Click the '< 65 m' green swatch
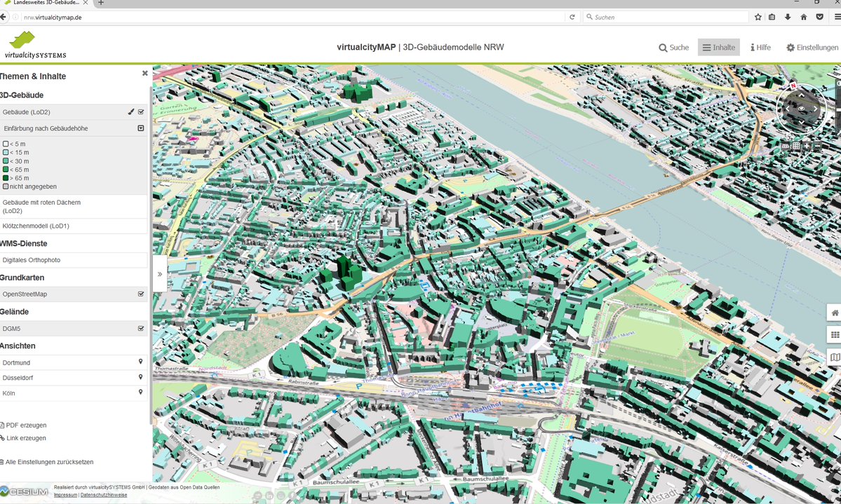Image resolution: width=841 pixels, height=504 pixels. (x=6, y=170)
